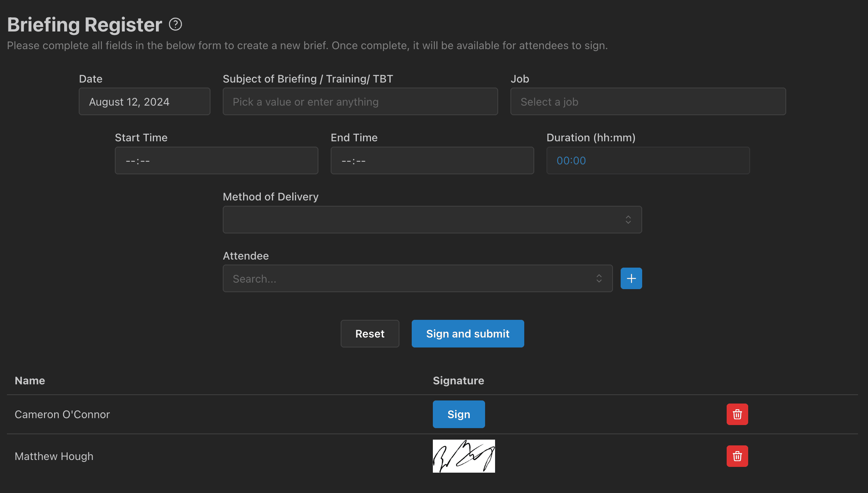Open the Select a job dropdown
Screen dimensions: 868x493
coord(648,102)
